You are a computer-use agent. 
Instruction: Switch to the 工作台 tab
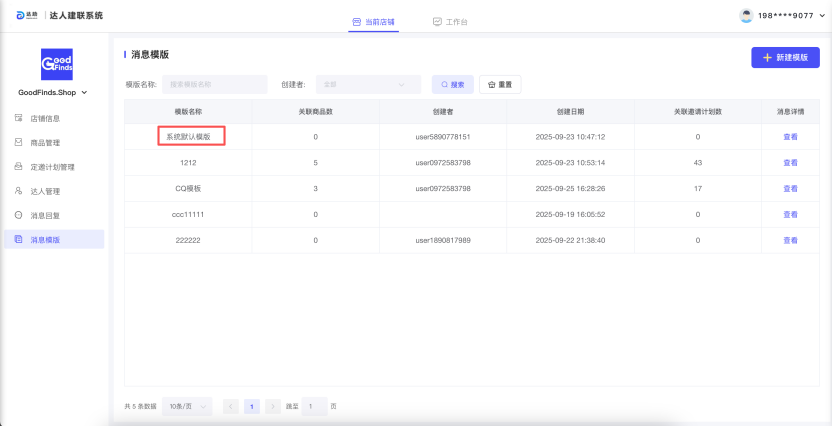pyautogui.click(x=449, y=21)
